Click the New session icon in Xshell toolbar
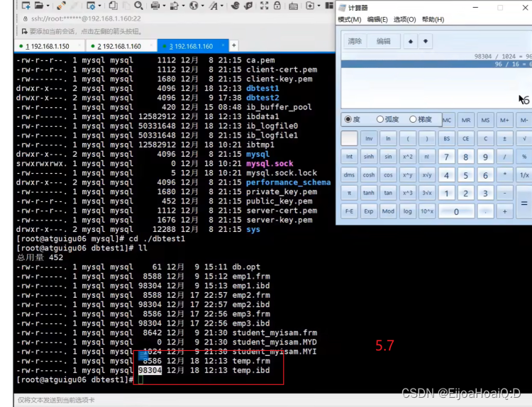The width and height of the screenshot is (532, 407). click(x=26, y=6)
